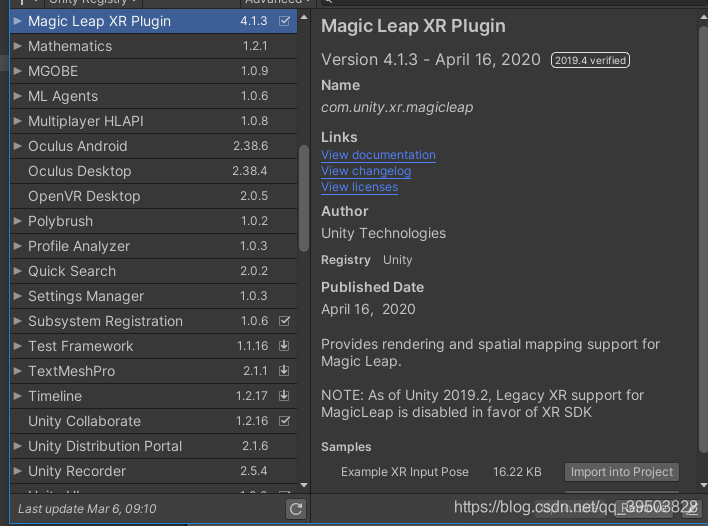Screen dimensions: 708x526
Task: Click the 2019.4 verified badge
Action: coord(590,60)
